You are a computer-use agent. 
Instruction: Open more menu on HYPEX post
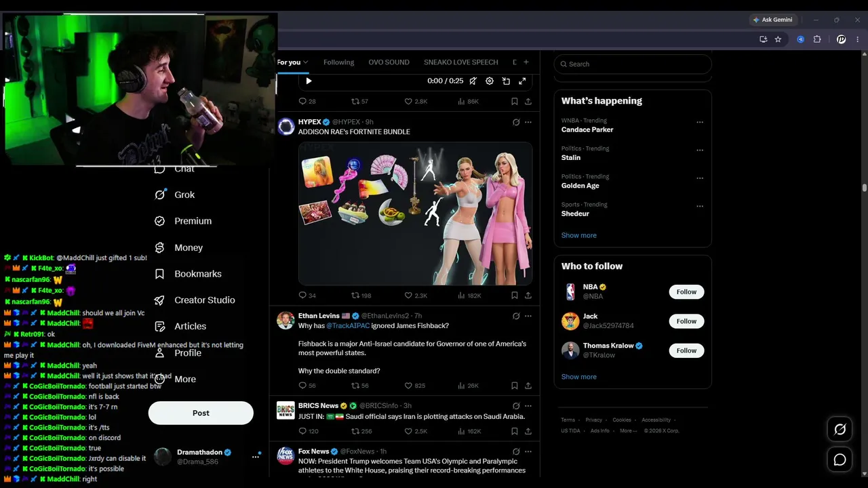click(528, 122)
